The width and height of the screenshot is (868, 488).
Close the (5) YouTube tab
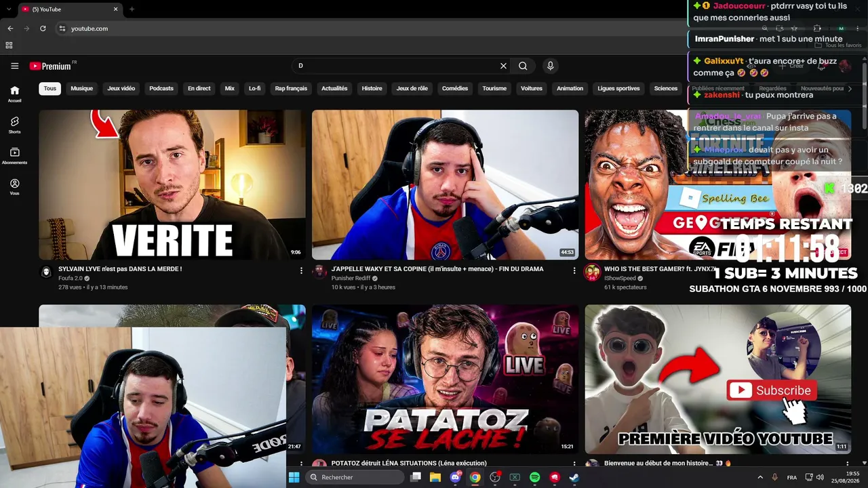point(115,9)
